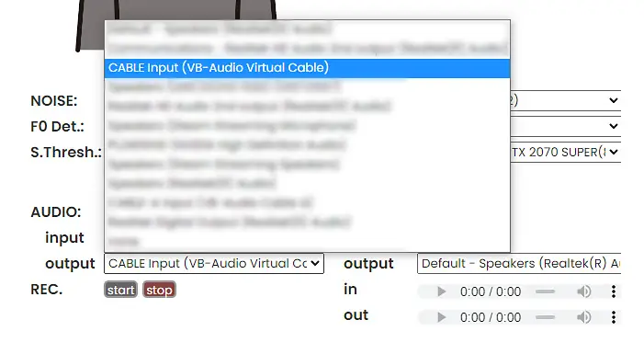Open more options for 'out' player
The width and height of the screenshot is (644, 354).
point(614,317)
